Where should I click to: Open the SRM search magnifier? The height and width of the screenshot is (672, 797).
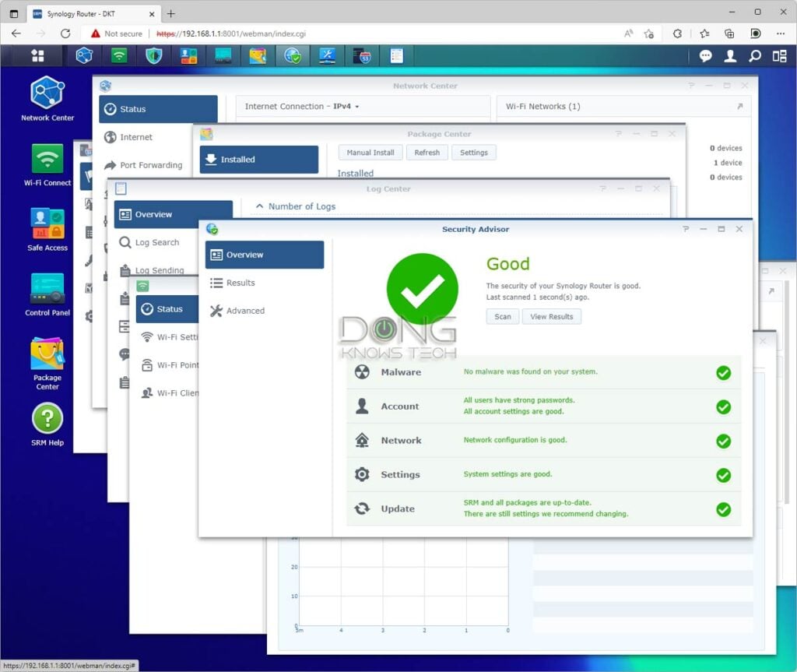click(755, 55)
